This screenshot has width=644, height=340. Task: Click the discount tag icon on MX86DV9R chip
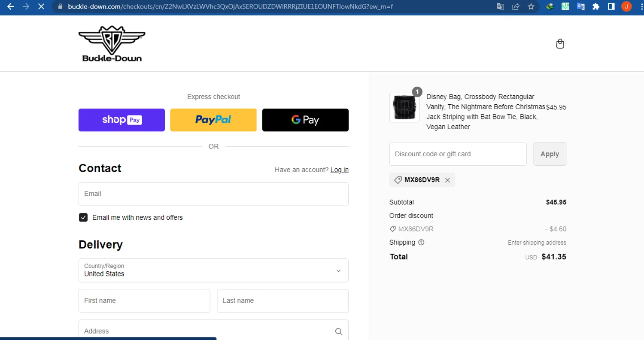[x=398, y=180]
